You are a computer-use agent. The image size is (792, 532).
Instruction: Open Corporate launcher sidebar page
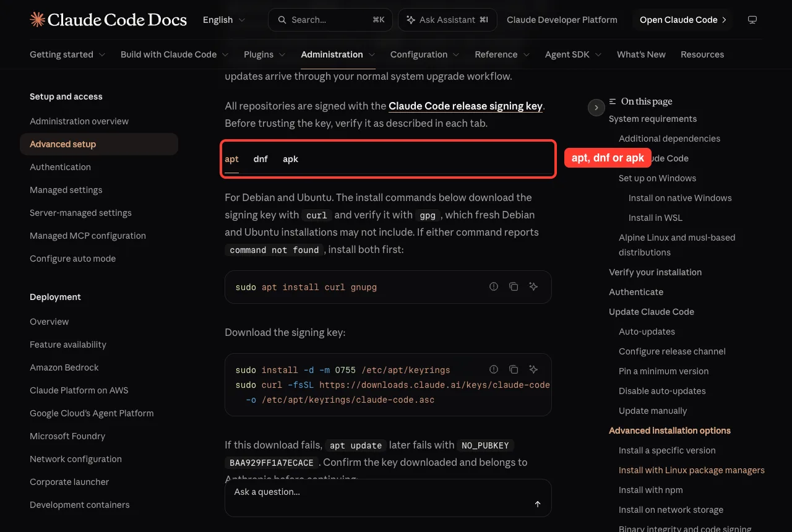69,482
